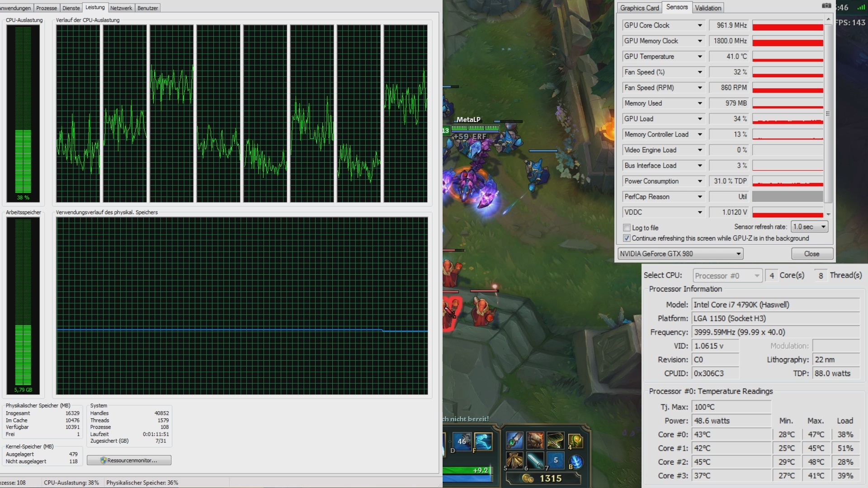Click the Long Sword item in slot 6
This screenshot has height=488, width=868.
point(535,460)
